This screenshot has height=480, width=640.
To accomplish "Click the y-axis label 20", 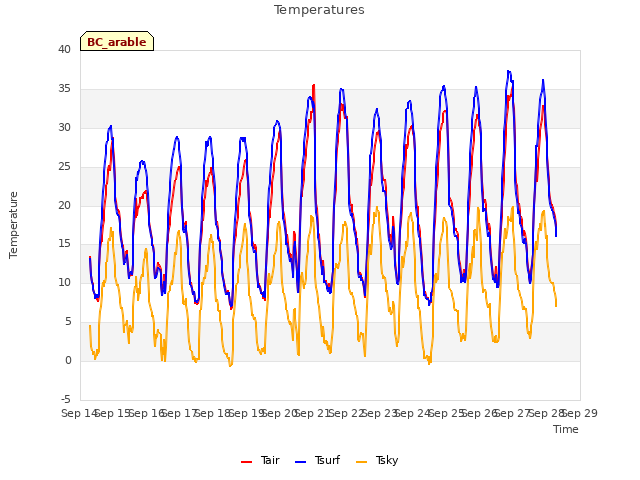I will point(64,205).
